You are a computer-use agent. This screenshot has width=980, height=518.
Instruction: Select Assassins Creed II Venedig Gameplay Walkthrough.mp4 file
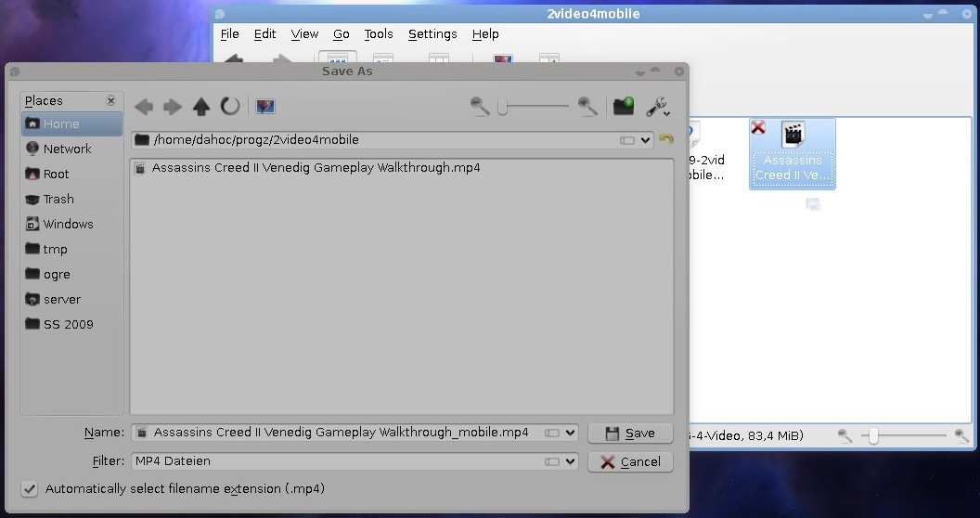click(x=308, y=167)
